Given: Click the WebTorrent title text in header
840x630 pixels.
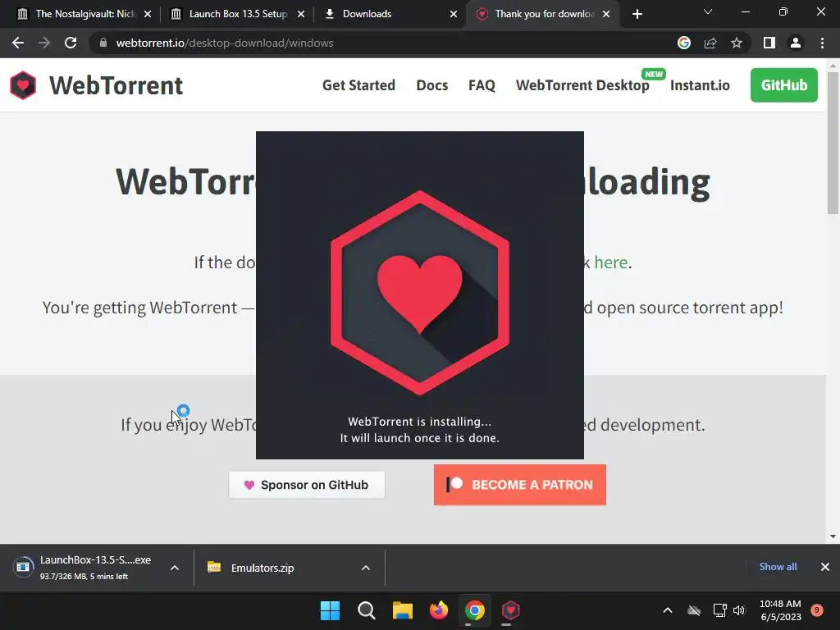Looking at the screenshot, I should coord(116,85).
